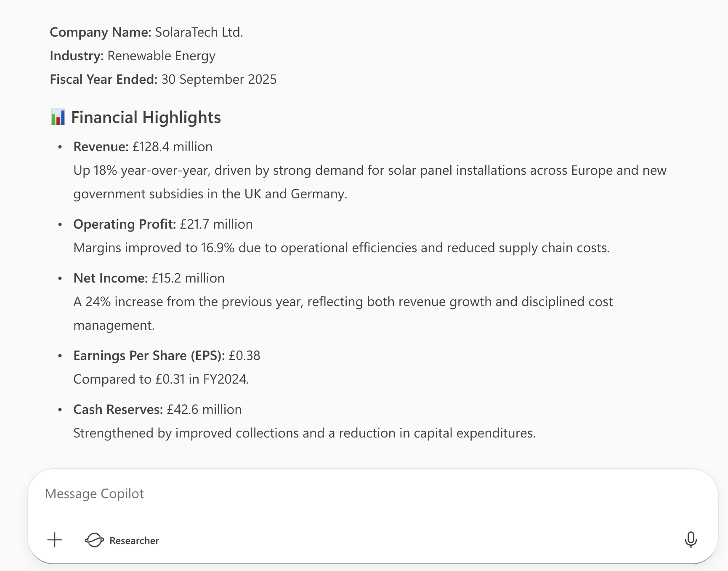Click the Net Income bold label

pos(110,278)
